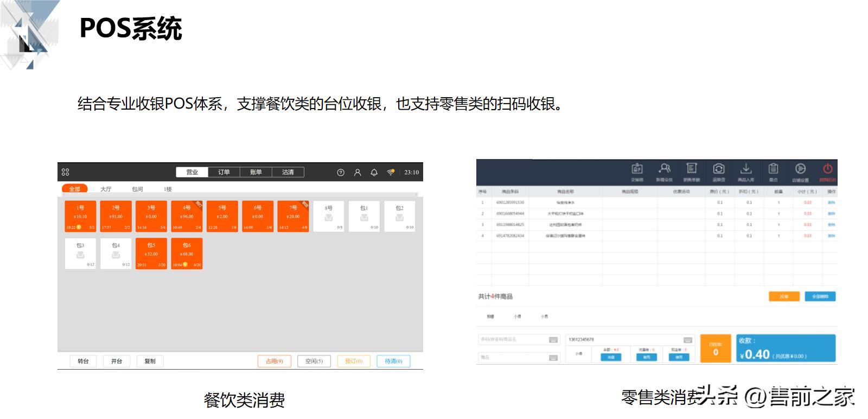Open table 1号 with ¥10.10
This screenshot has height=419, width=868.
(80, 217)
